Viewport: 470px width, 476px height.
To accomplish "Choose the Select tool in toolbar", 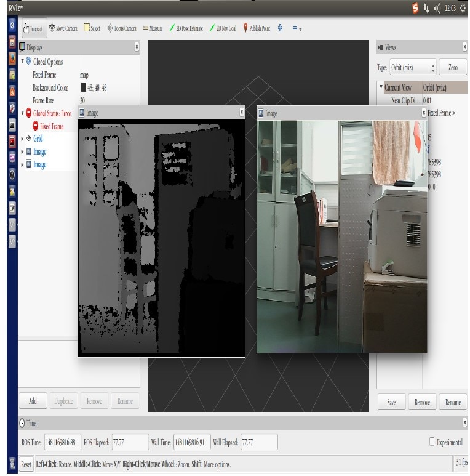I will (92, 28).
